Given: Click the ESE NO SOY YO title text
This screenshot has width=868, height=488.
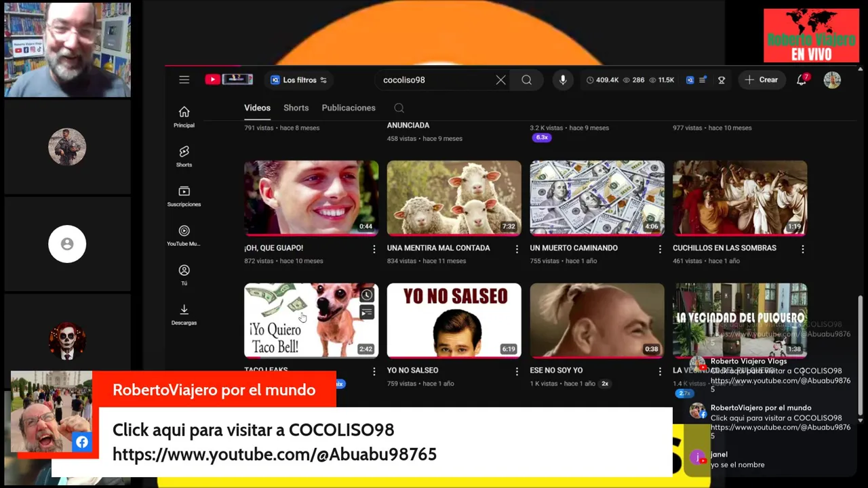Looking at the screenshot, I should (556, 370).
